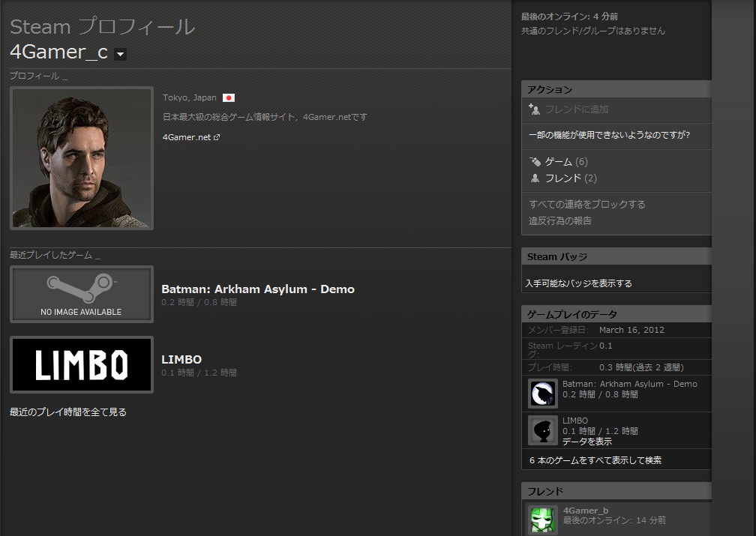Click 入手可能なバッジを表示する link
This screenshot has height=536, width=756.
point(578,283)
